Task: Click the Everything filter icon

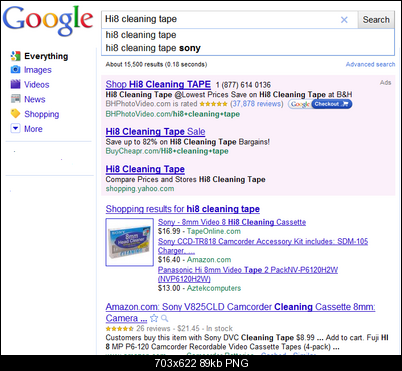Action: tap(15, 56)
